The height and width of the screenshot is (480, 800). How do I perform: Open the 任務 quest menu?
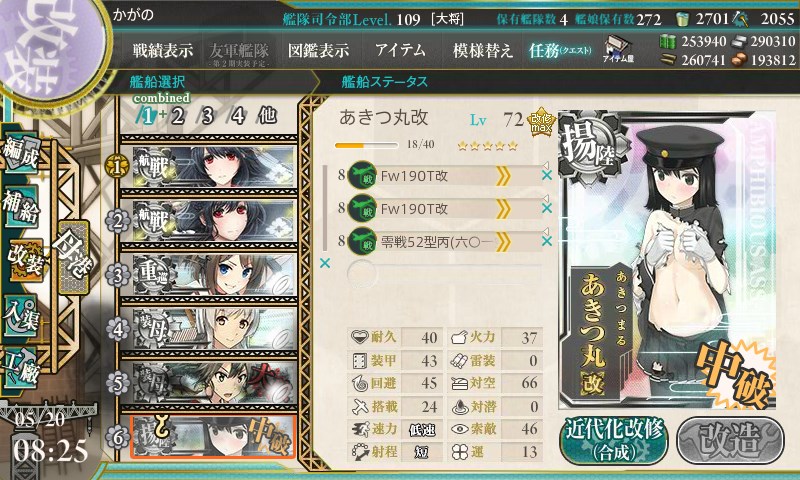pyautogui.click(x=560, y=50)
